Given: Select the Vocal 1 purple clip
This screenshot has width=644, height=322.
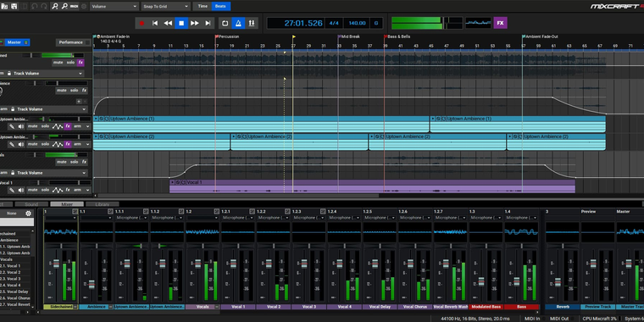Looking at the screenshot, I should [x=372, y=186].
